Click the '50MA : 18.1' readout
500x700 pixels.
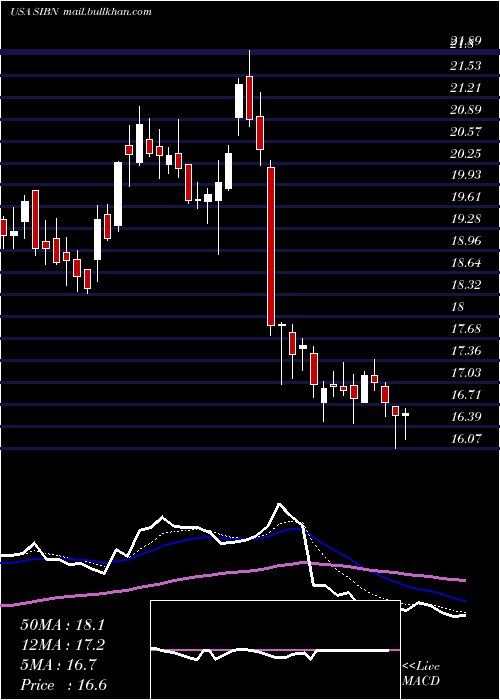[x=62, y=625]
